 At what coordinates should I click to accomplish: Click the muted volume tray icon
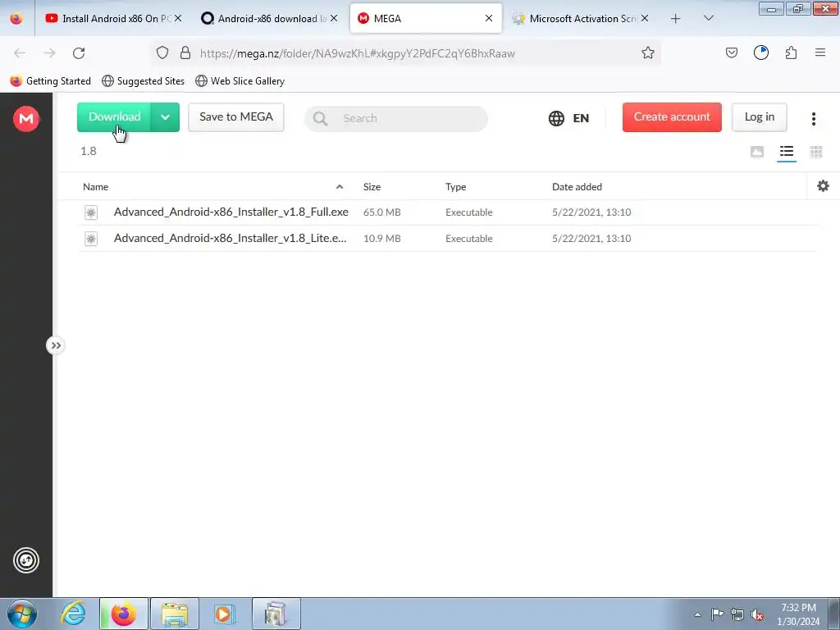[756, 615]
